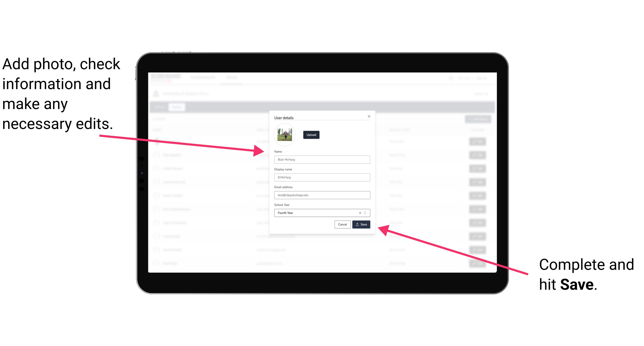Click the User details dialog title area
The image size is (644, 346).
click(284, 117)
